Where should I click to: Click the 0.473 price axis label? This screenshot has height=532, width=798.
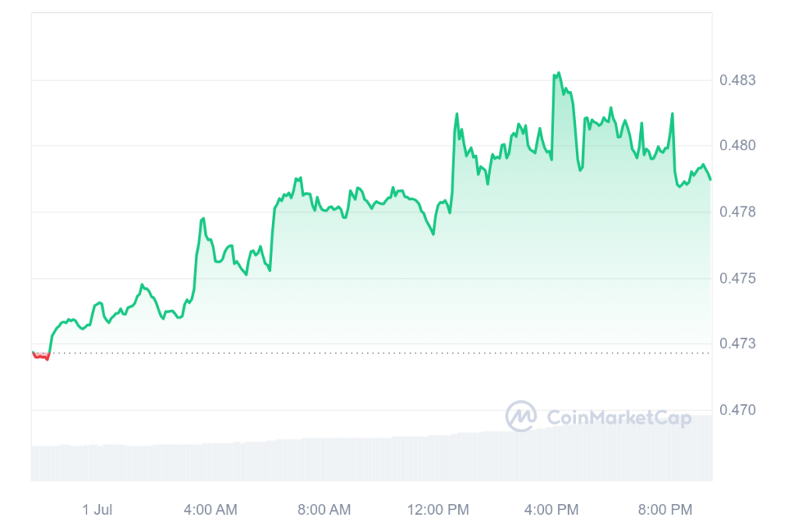click(737, 344)
